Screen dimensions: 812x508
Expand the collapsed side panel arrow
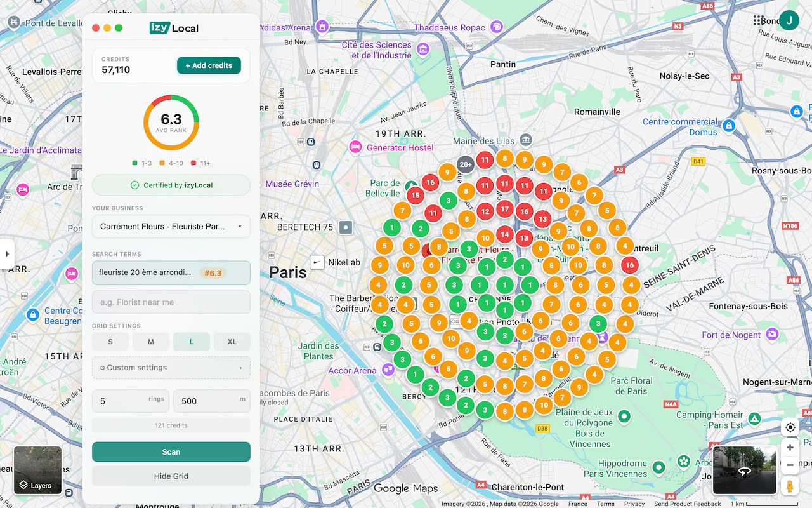[x=7, y=254]
